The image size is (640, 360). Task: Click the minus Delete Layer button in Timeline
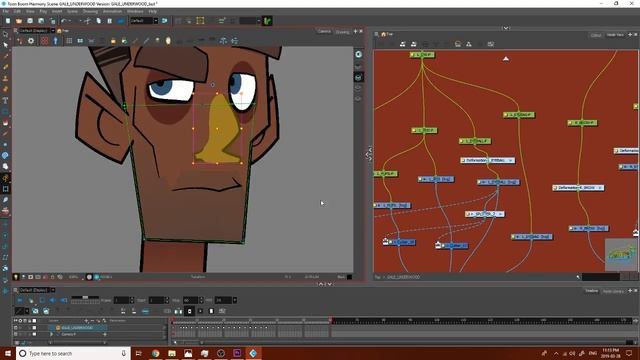[92, 321]
